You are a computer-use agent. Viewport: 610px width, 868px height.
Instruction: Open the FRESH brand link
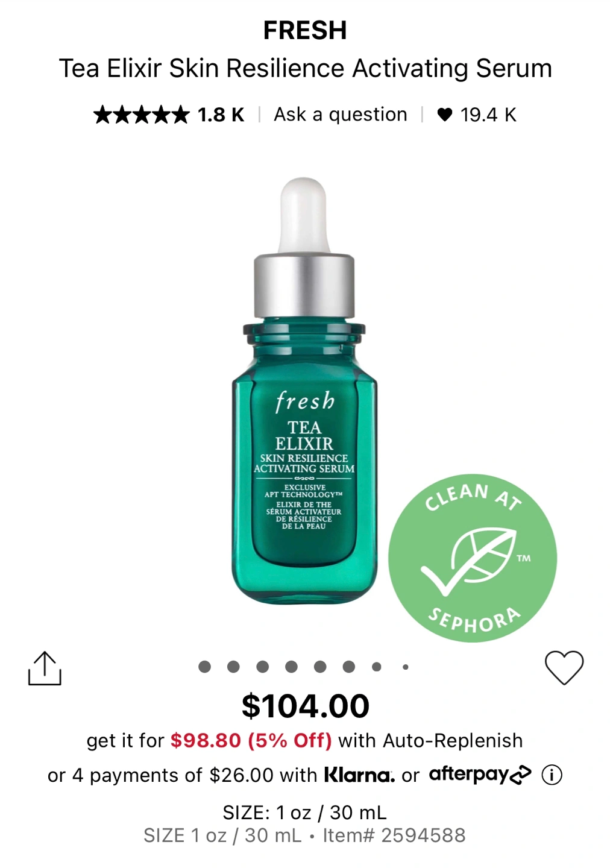[x=305, y=30]
